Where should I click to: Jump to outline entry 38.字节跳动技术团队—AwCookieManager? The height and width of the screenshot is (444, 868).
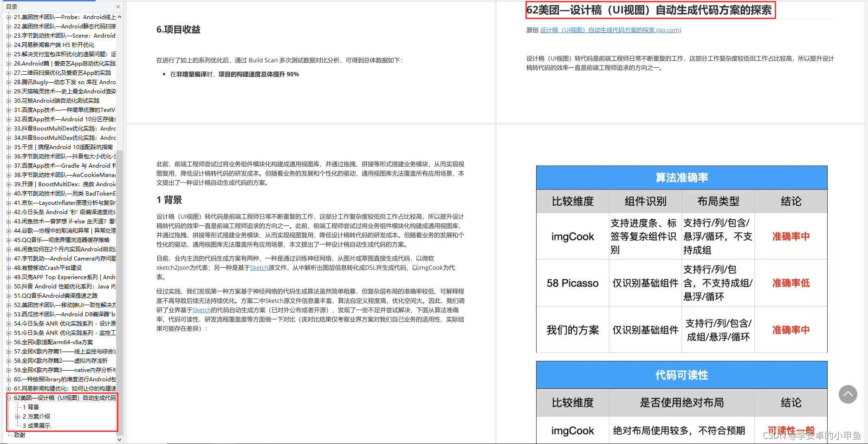coord(65,175)
